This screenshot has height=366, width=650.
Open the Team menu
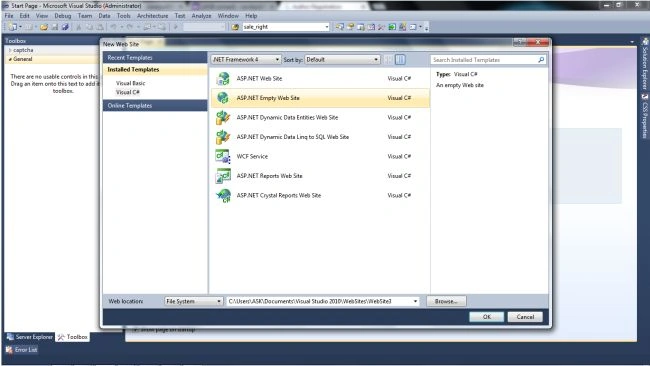point(85,16)
